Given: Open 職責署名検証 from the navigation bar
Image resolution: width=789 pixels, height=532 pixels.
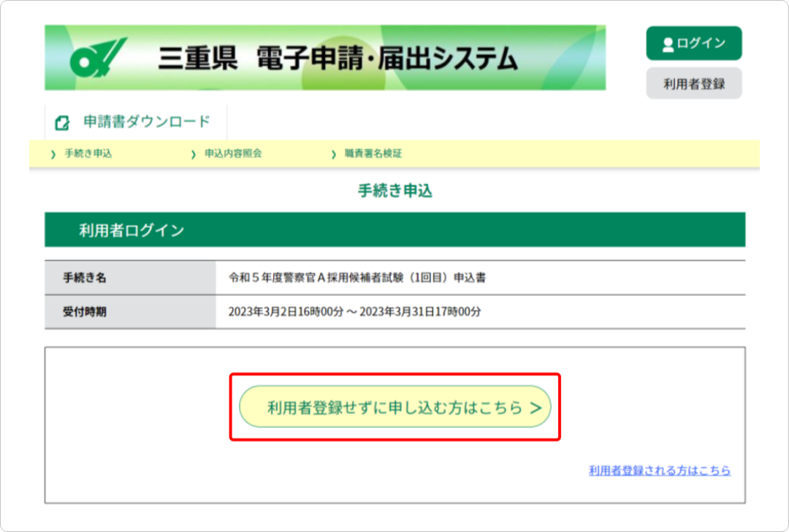Looking at the screenshot, I should [x=373, y=153].
